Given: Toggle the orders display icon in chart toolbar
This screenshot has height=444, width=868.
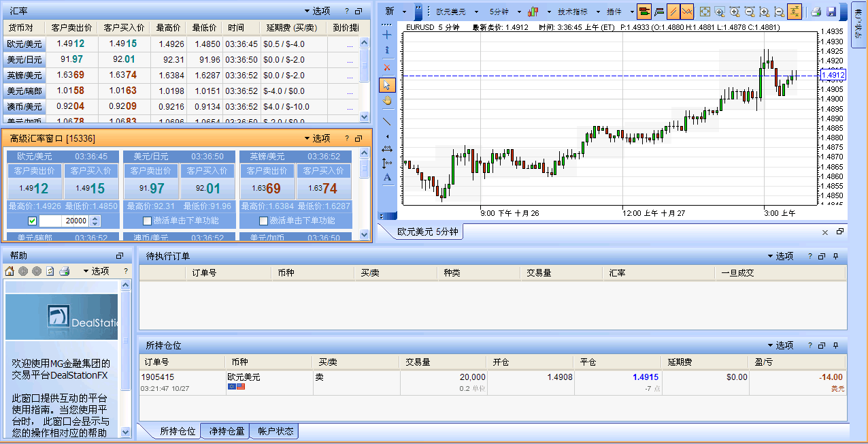Looking at the screenshot, I should (644, 12).
